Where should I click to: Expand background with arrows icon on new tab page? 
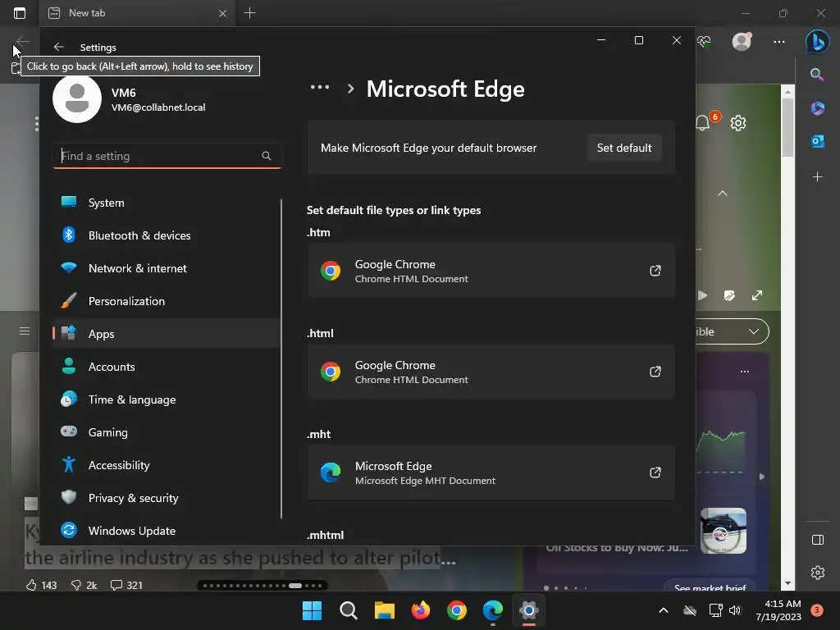tap(757, 295)
